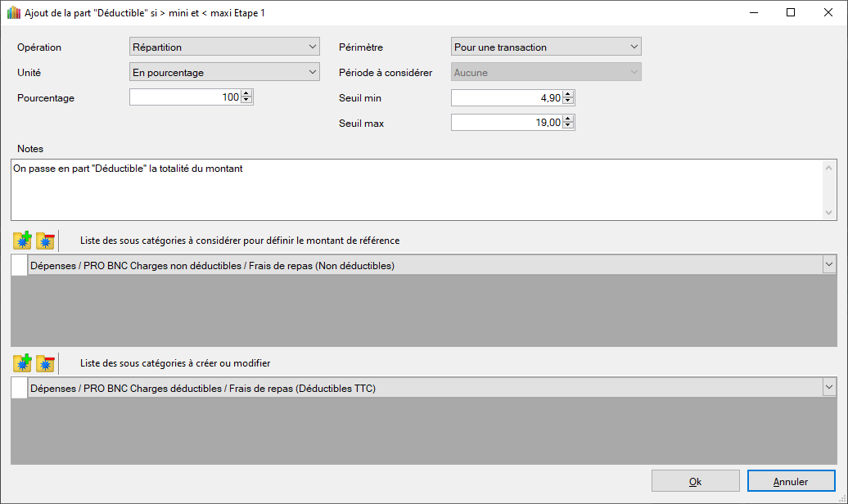Expand the Frais de repas (Déductibles TTC) combo box
848x504 pixels.
point(828,388)
